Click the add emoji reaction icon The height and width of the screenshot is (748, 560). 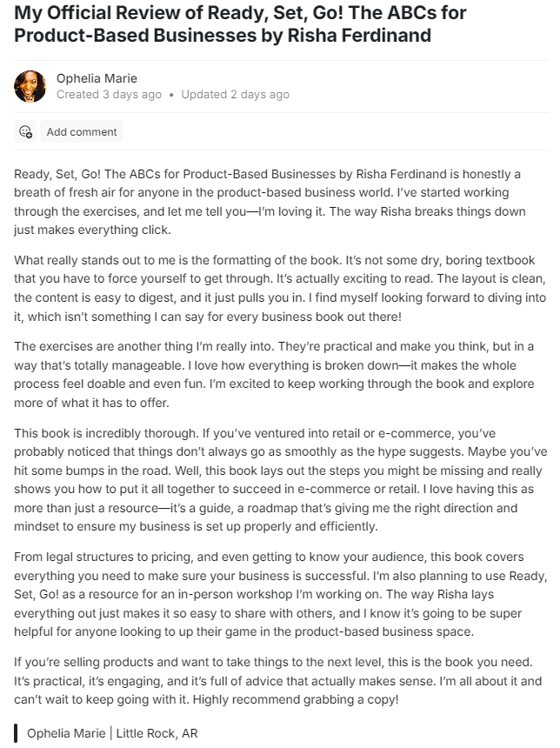pos(25,132)
